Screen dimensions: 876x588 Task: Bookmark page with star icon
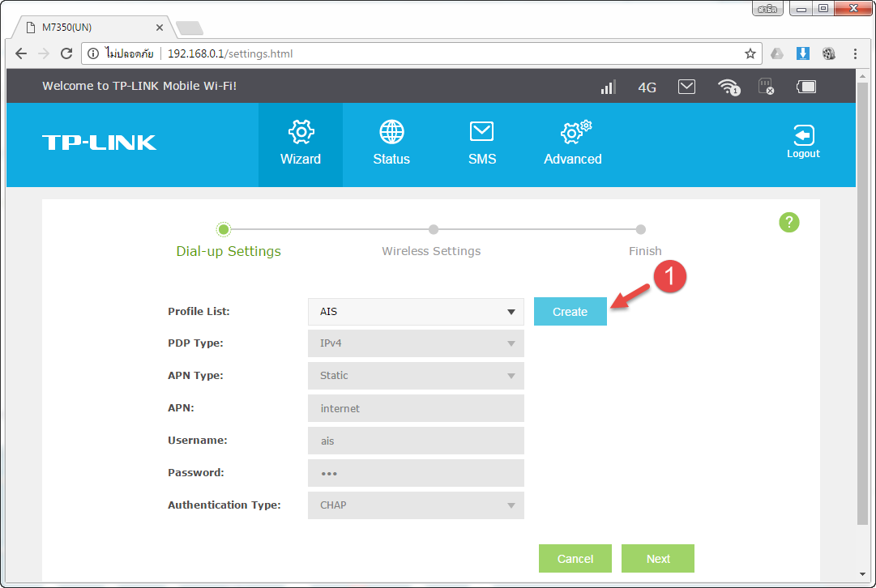pos(750,53)
